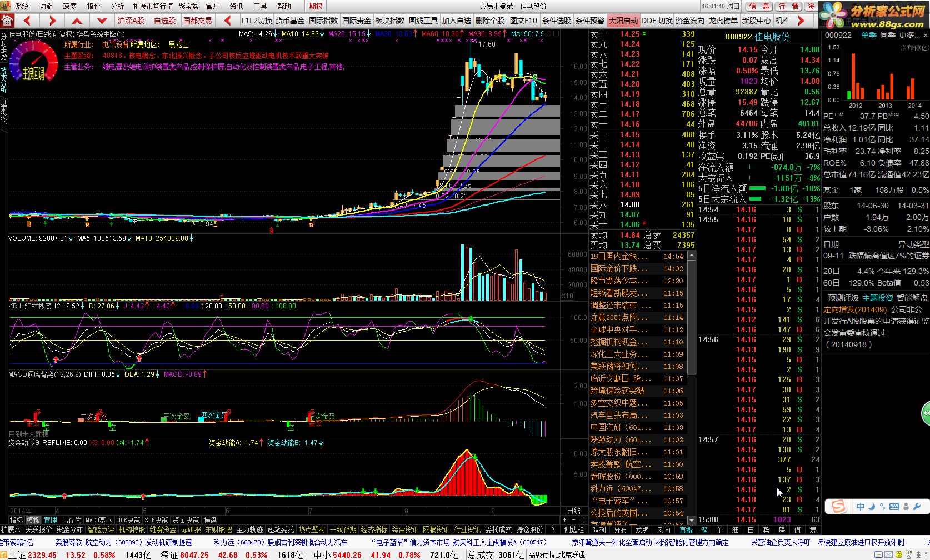Open news item 19日国内金银…
This screenshot has width=930, height=560.
click(x=637, y=257)
